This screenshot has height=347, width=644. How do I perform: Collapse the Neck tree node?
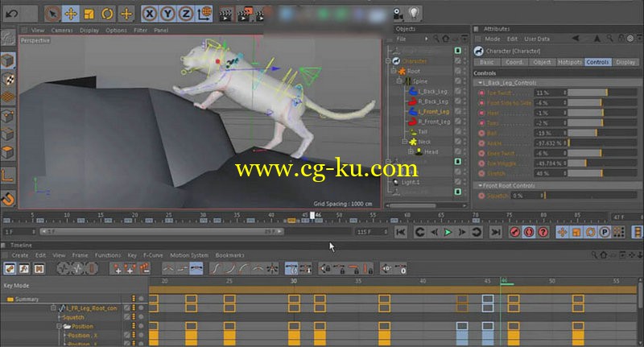pos(405,142)
